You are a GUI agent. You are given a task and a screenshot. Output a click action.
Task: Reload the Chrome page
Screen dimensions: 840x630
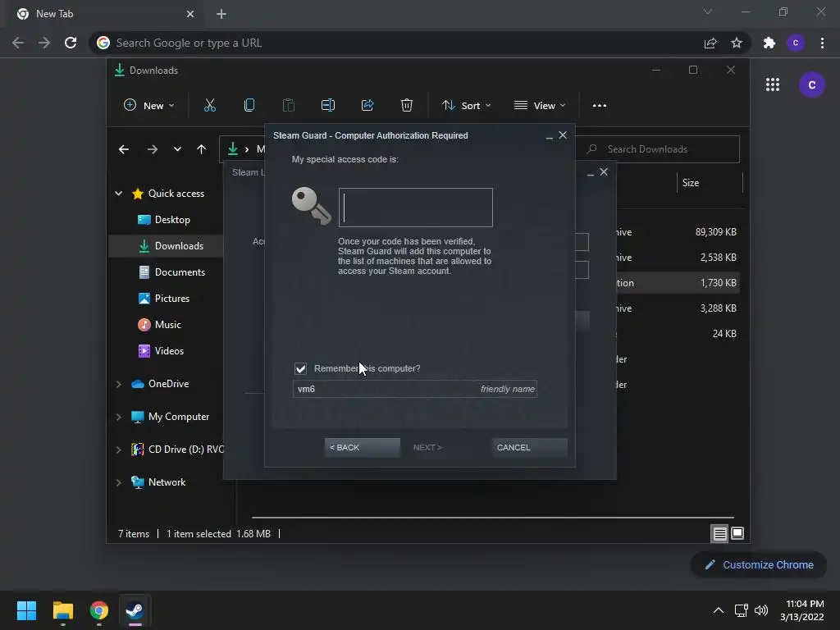[71, 43]
